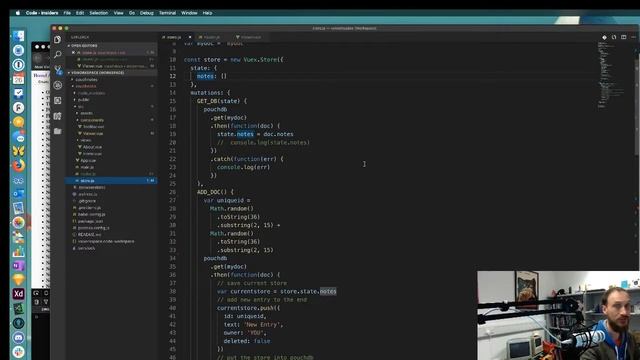Open the Search view in activity bar
This screenshot has width=640, height=360.
58,54
